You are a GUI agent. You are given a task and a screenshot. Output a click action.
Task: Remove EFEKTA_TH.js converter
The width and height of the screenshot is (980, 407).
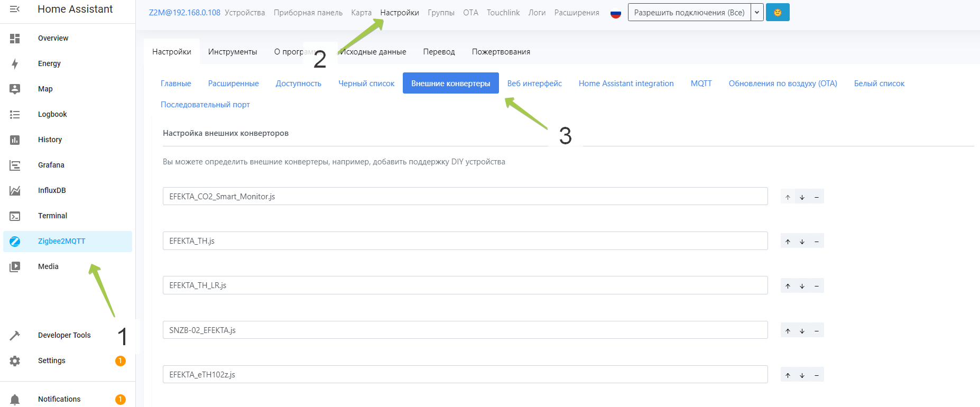click(817, 241)
